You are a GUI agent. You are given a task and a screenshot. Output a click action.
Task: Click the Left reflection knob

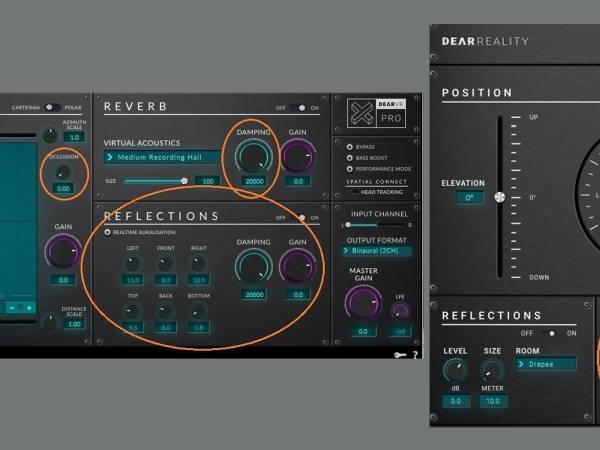[132, 263]
